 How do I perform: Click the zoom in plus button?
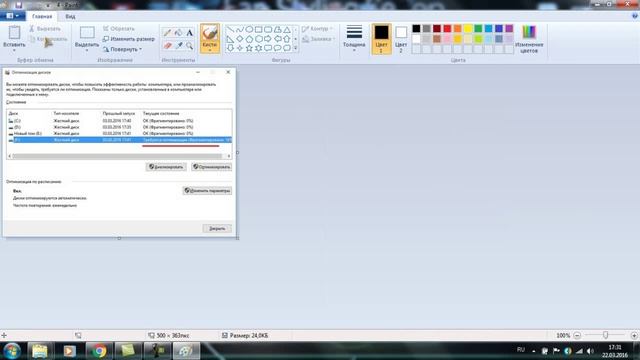(x=634, y=335)
